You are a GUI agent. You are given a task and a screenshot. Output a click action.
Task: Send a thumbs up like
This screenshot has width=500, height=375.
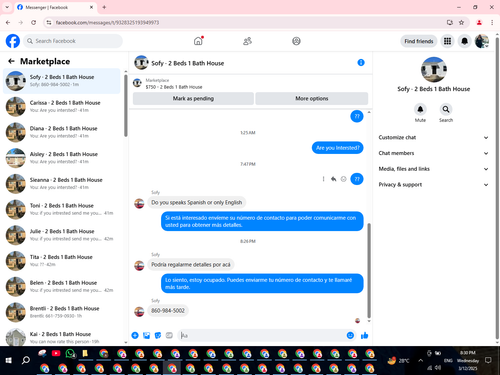(x=365, y=335)
